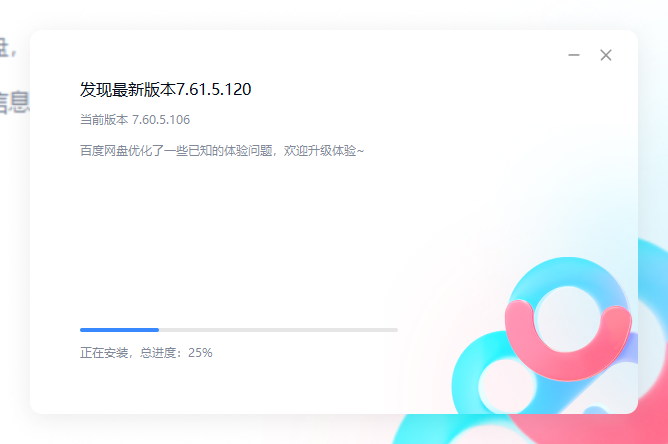Close the update dialog
Screen dimensions: 668x444
tap(606, 55)
